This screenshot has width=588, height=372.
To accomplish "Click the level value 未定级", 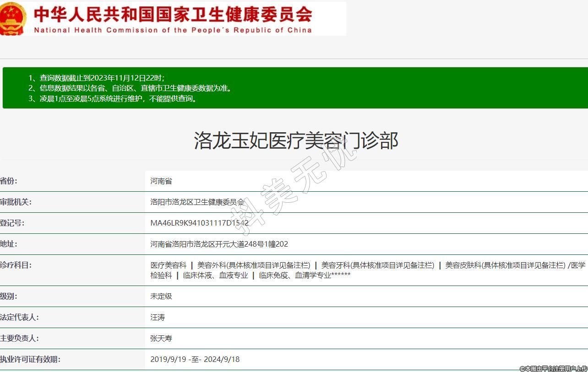I will coord(161,297).
